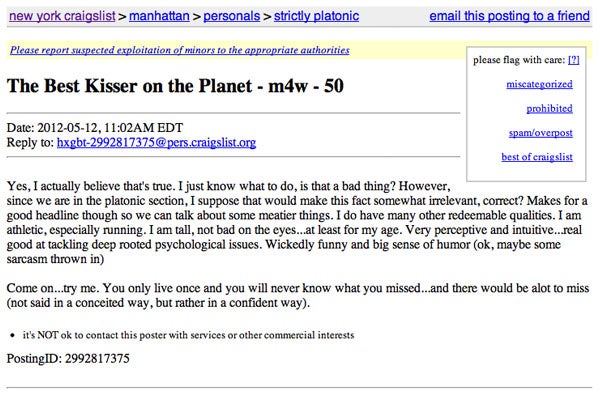Image resolution: width=600 pixels, height=400 pixels.
Task: Click the Best Kisser on the Planet title
Action: pos(176,85)
